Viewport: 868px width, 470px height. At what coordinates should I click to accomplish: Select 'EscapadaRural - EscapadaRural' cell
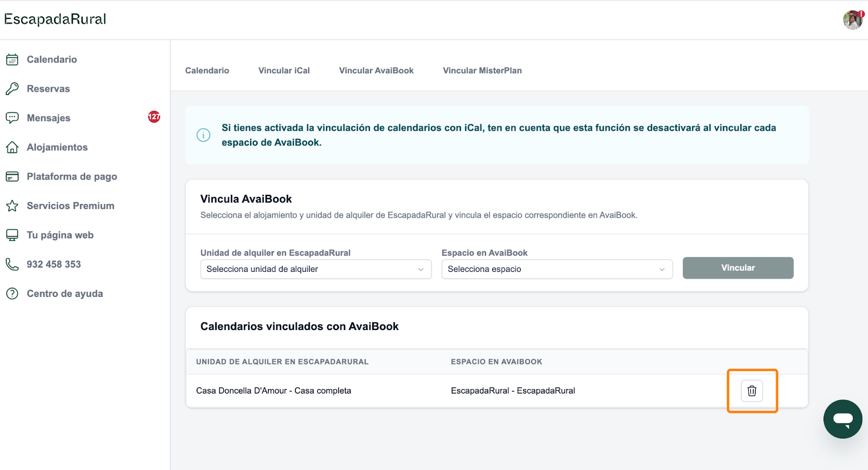click(513, 391)
